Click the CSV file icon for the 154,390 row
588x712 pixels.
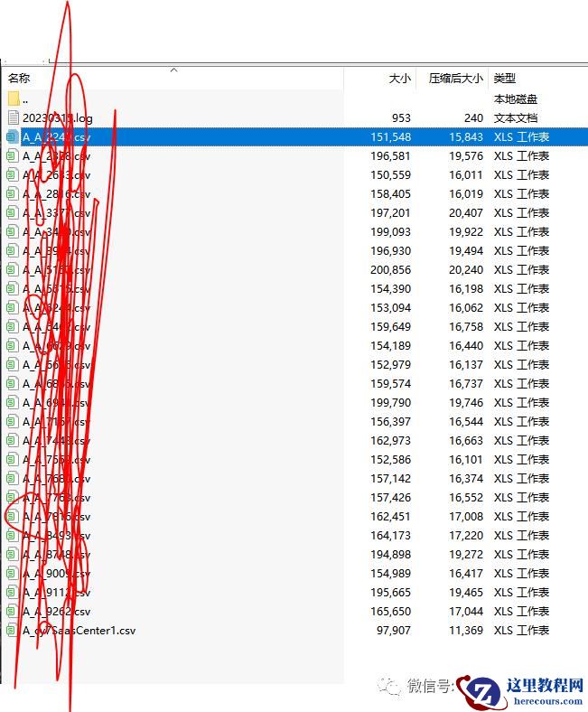point(12,289)
